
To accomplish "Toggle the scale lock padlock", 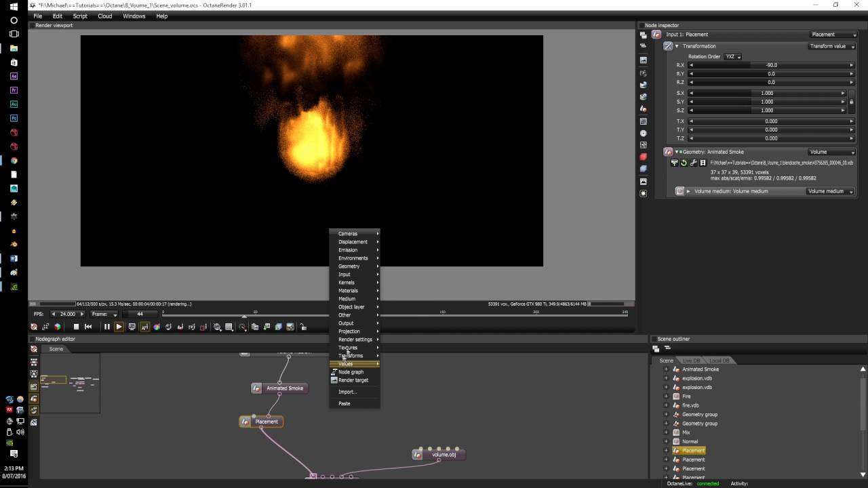I will [852, 102].
